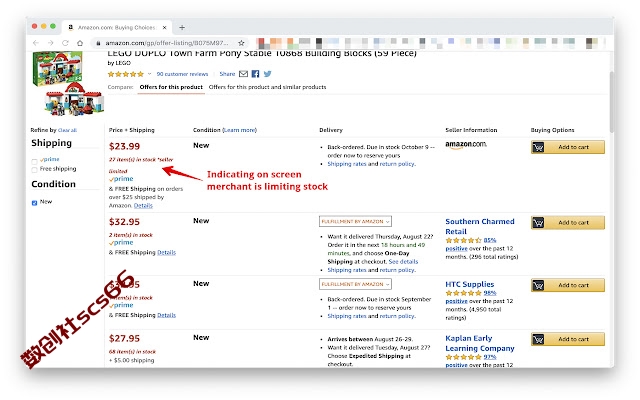Open the Southern Charmed Retail seller page
Screen dimensions: 640x400
pos(480,226)
